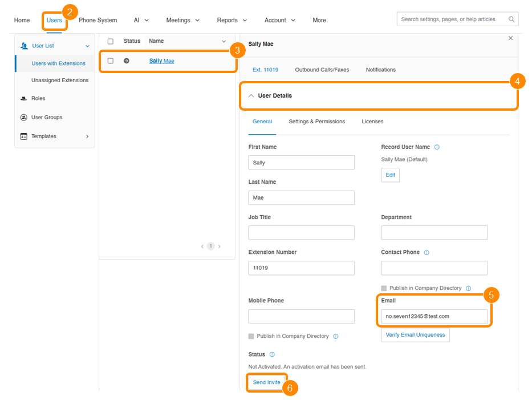Screen dimensions: 532x400
Task: Click the Record User Name info icon
Action: pos(437,147)
